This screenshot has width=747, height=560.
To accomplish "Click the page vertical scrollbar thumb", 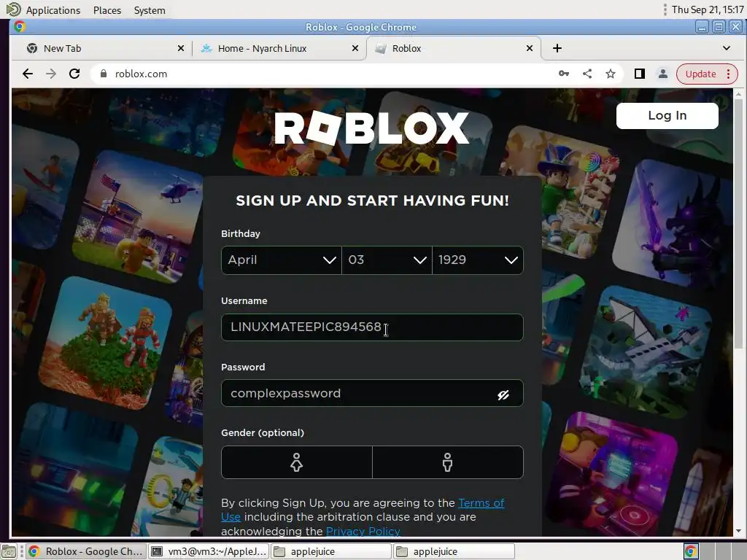I will tap(738, 223).
